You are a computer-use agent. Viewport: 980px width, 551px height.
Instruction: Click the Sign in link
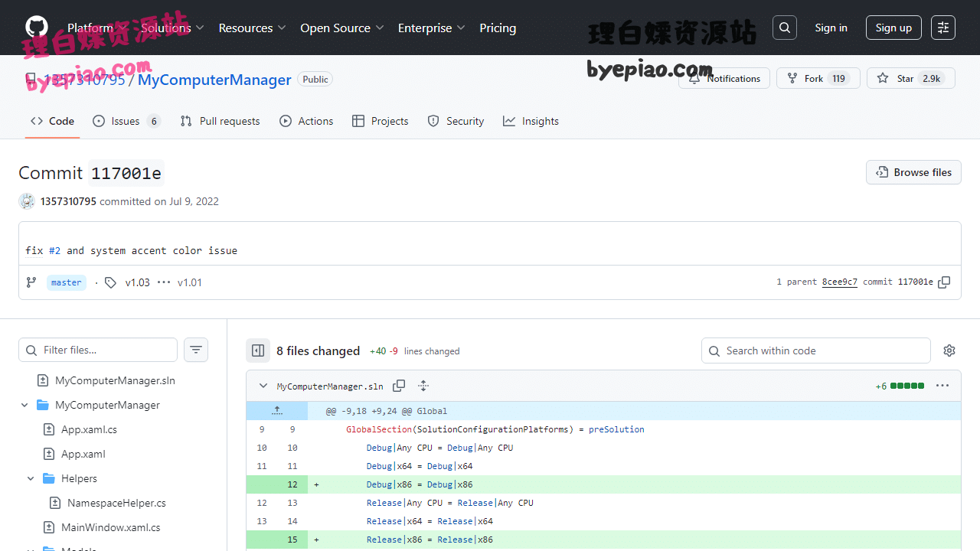[831, 28]
